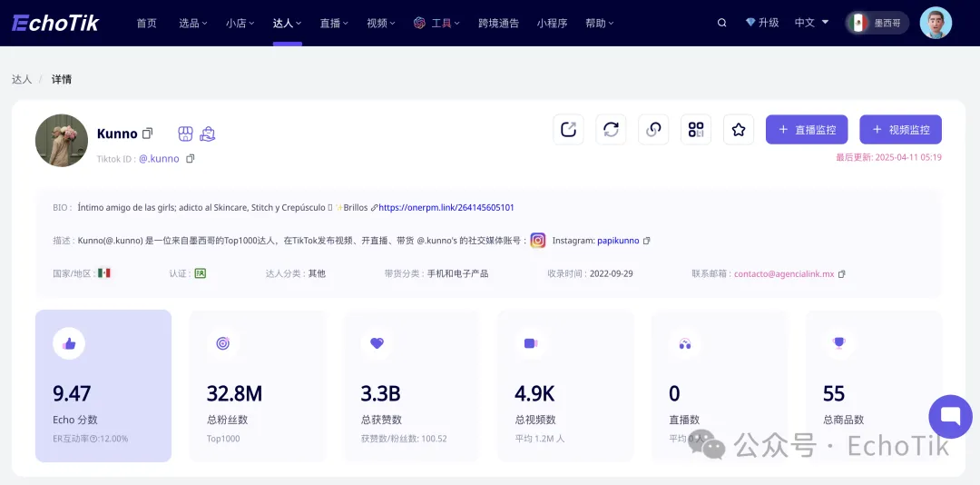Click the + 直播监控 button
Viewport: 980px width, 485px height.
807,130
